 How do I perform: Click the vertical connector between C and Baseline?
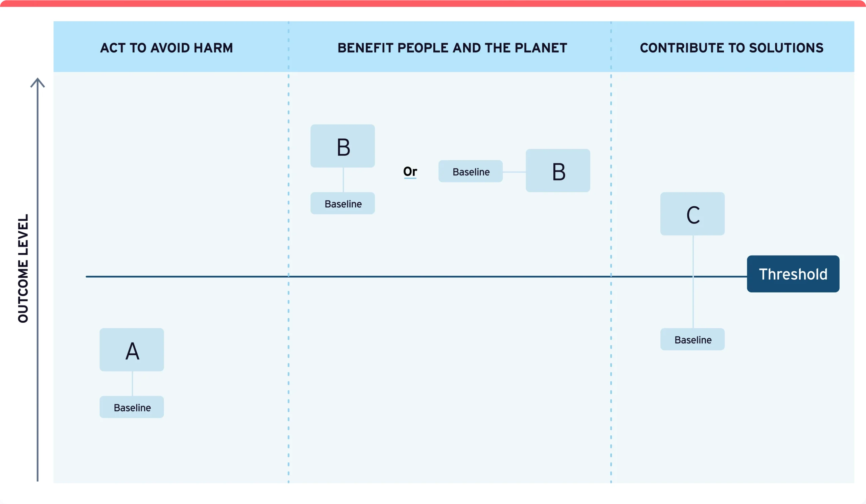click(693, 302)
